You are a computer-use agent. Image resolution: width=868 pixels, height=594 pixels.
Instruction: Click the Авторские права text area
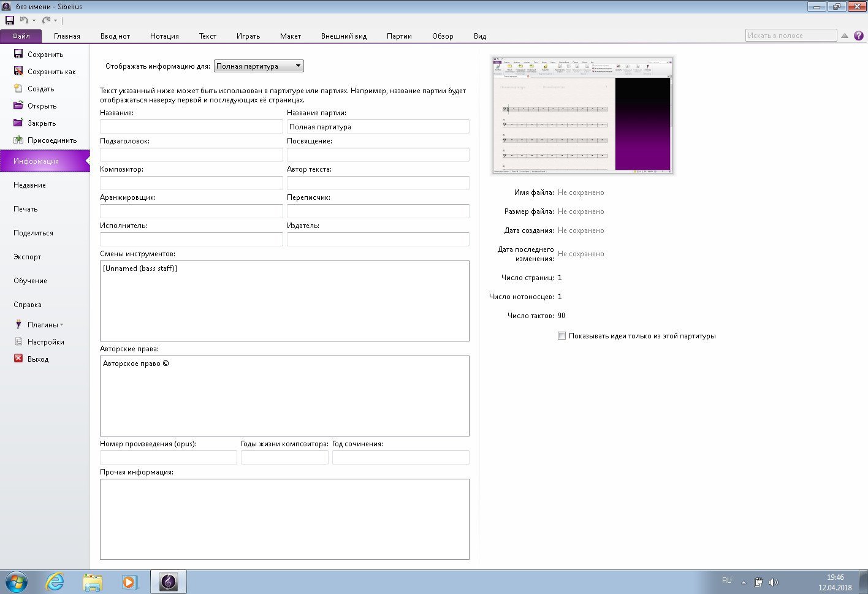pyautogui.click(x=284, y=395)
